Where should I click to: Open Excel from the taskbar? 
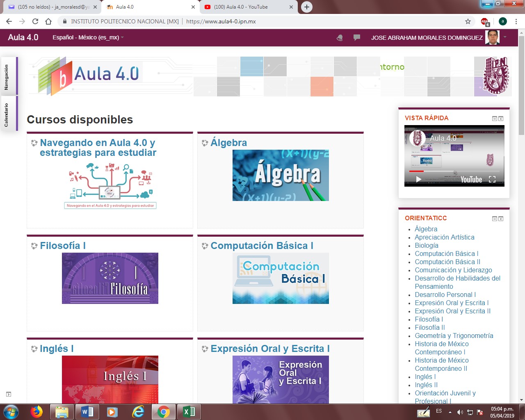pyautogui.click(x=189, y=411)
